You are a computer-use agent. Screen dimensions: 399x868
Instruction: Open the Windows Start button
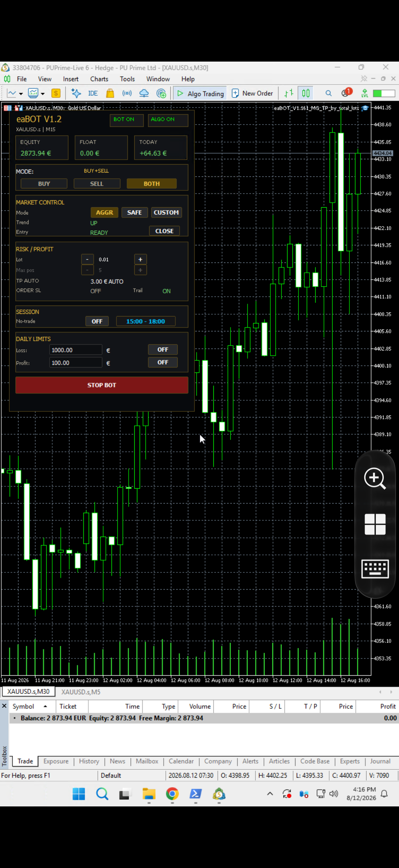[79, 794]
